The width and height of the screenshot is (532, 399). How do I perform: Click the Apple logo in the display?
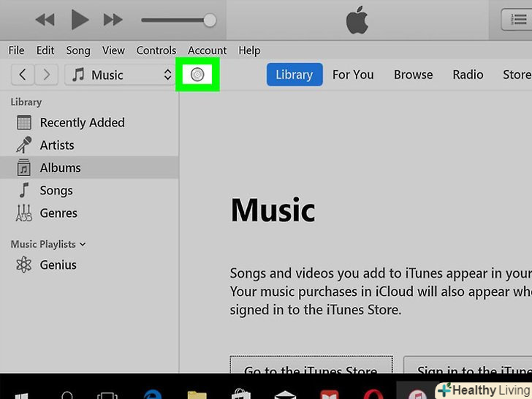click(x=357, y=20)
